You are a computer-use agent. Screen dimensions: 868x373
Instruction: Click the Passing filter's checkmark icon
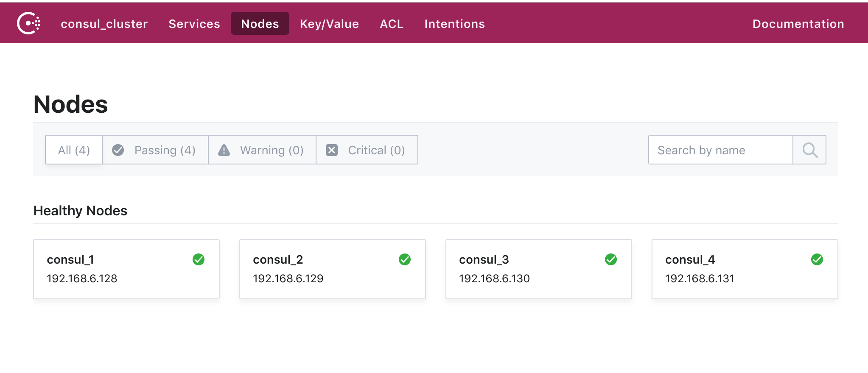click(118, 150)
